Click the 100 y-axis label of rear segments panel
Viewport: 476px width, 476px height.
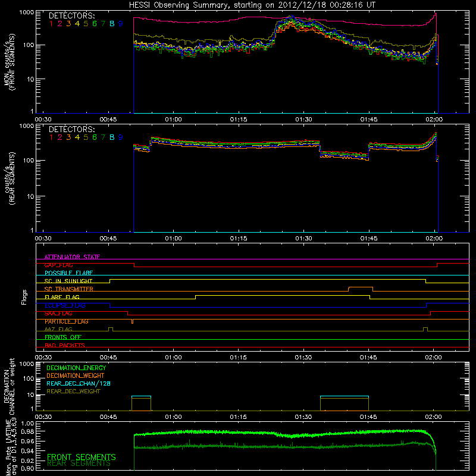(29, 160)
